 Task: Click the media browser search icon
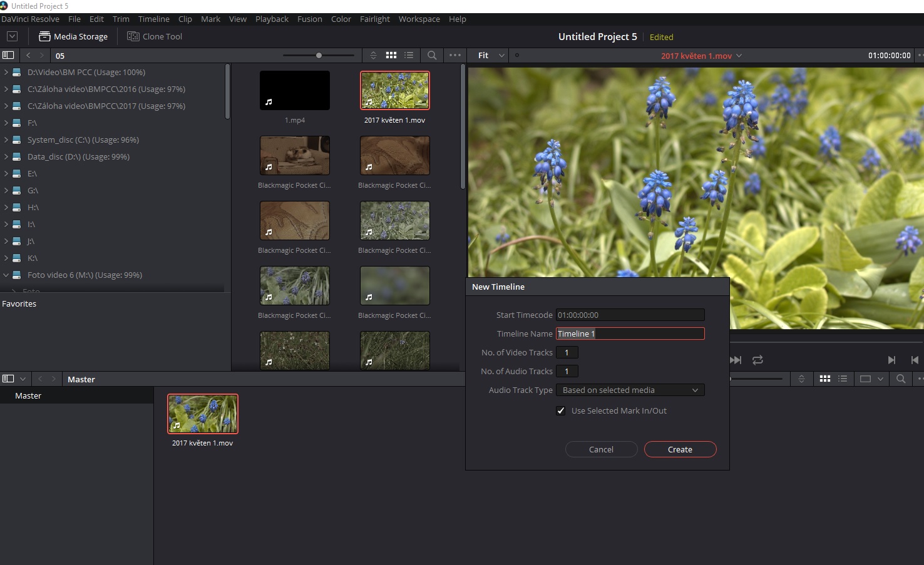pos(432,55)
